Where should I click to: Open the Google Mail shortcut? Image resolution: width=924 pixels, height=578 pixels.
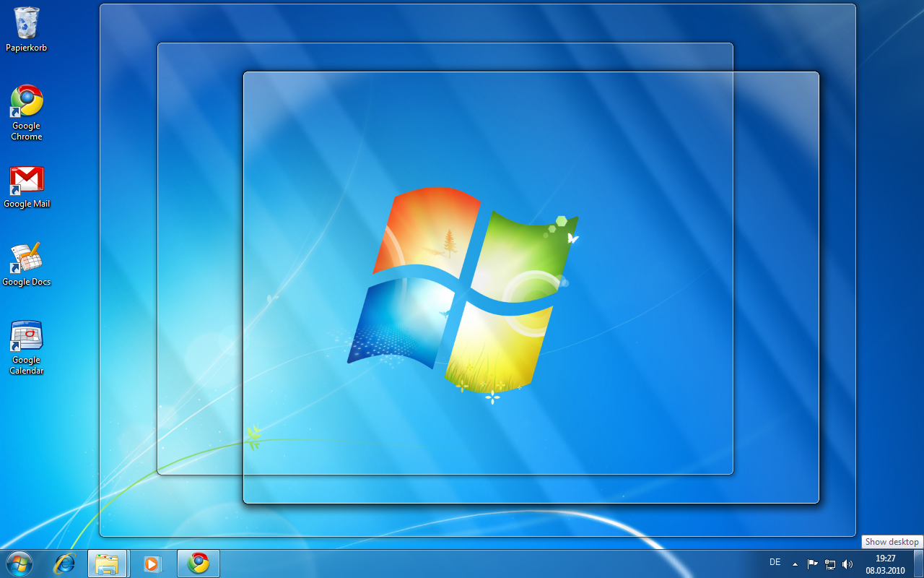point(27,181)
